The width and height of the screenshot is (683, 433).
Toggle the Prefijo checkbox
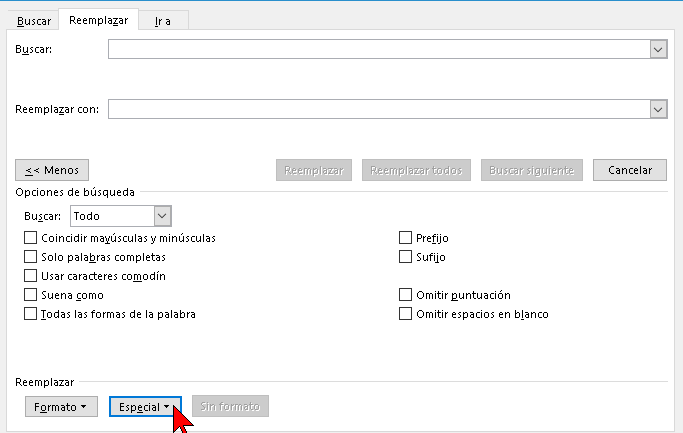pos(405,238)
